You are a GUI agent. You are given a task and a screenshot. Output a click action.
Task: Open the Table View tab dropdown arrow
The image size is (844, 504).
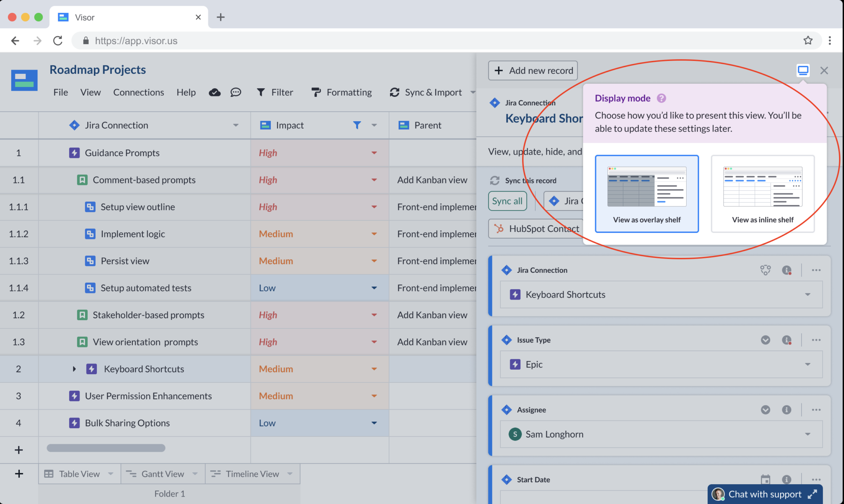click(110, 474)
